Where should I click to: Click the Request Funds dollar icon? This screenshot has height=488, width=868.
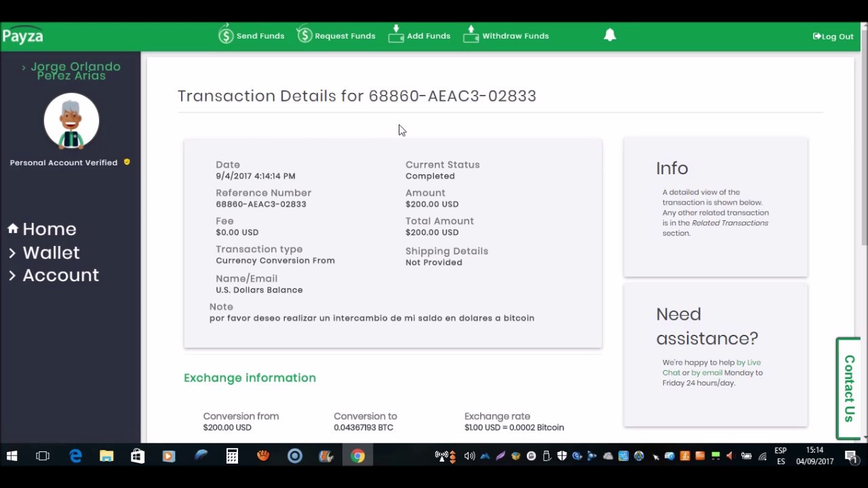(x=304, y=35)
